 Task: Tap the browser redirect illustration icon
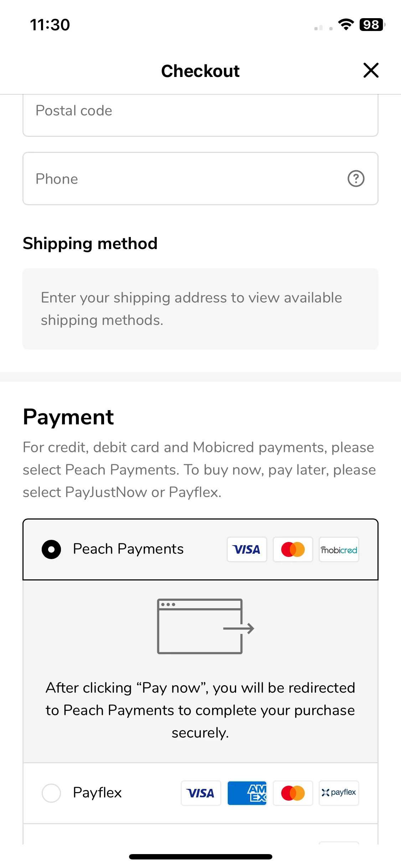click(x=205, y=626)
